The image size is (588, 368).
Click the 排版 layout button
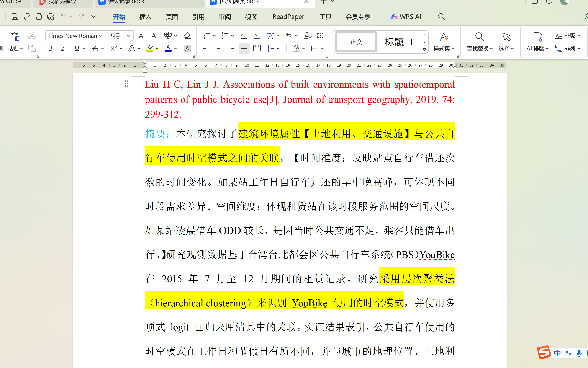click(x=568, y=36)
